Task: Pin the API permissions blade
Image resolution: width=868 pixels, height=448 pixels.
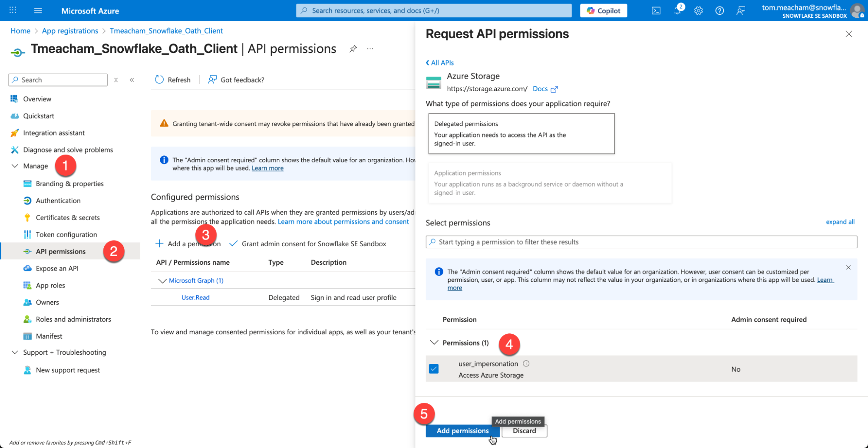Action: point(353,49)
